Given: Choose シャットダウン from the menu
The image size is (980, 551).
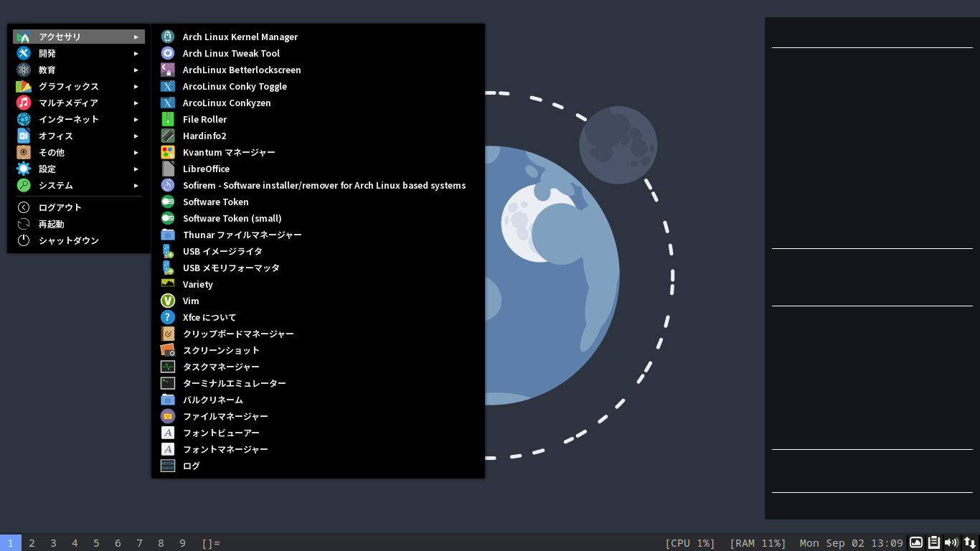Looking at the screenshot, I should (x=79, y=240).
